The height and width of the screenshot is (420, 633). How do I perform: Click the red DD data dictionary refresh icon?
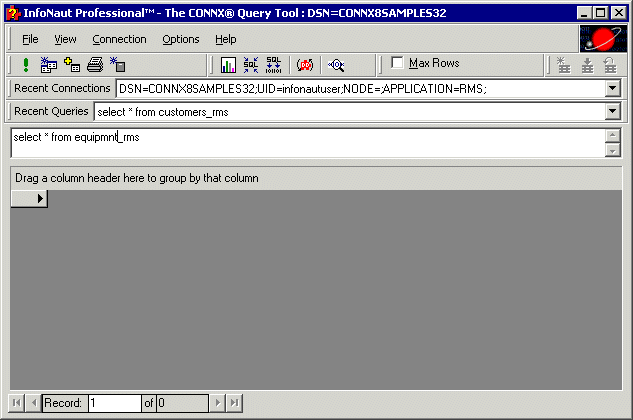305,65
